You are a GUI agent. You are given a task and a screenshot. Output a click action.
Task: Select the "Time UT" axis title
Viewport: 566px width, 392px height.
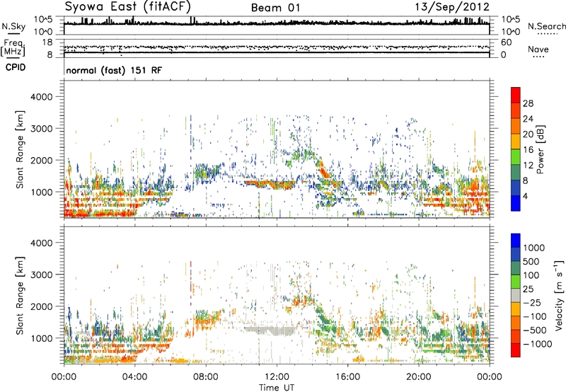[x=277, y=388]
